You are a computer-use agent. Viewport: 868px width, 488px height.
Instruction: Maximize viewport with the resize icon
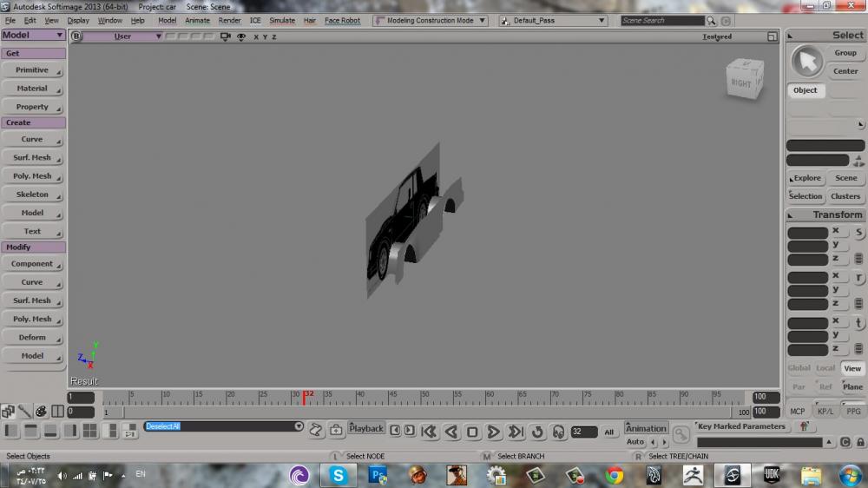click(x=772, y=36)
